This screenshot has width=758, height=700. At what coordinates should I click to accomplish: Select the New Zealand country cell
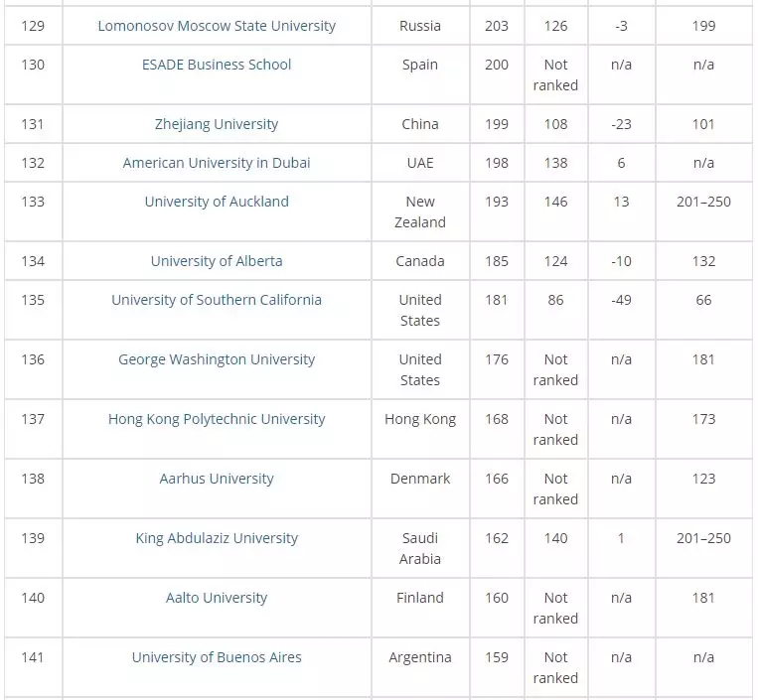(420, 211)
